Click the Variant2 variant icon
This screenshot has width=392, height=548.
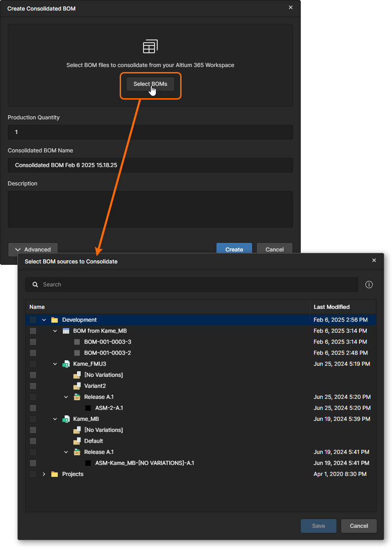[x=77, y=386]
